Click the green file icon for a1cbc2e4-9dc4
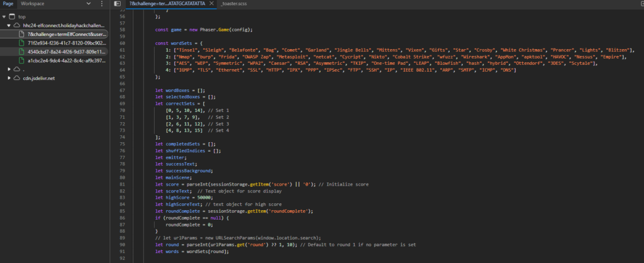 coord(23,60)
